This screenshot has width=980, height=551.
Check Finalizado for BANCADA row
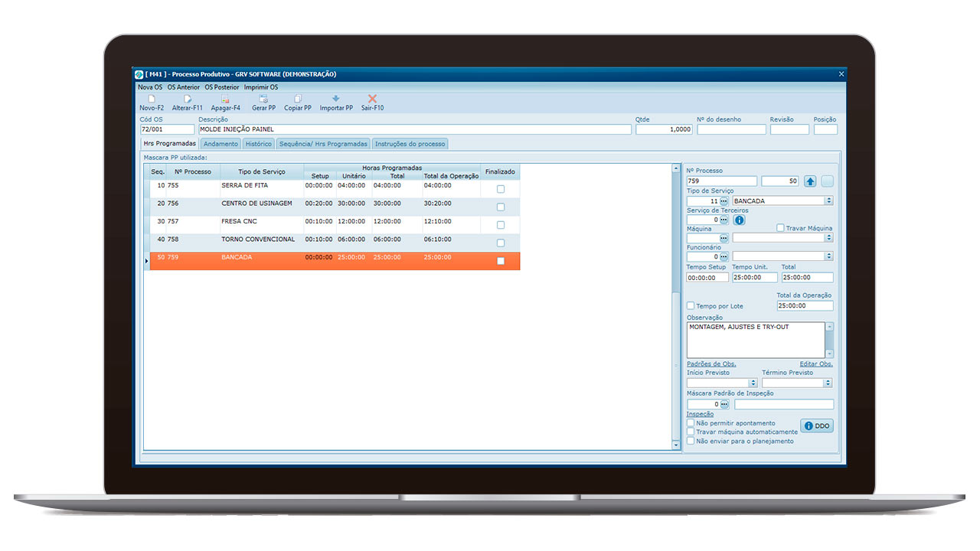501,261
